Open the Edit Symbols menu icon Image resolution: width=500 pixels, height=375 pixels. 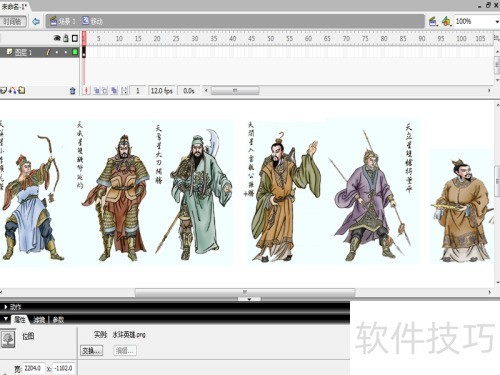coord(446,22)
